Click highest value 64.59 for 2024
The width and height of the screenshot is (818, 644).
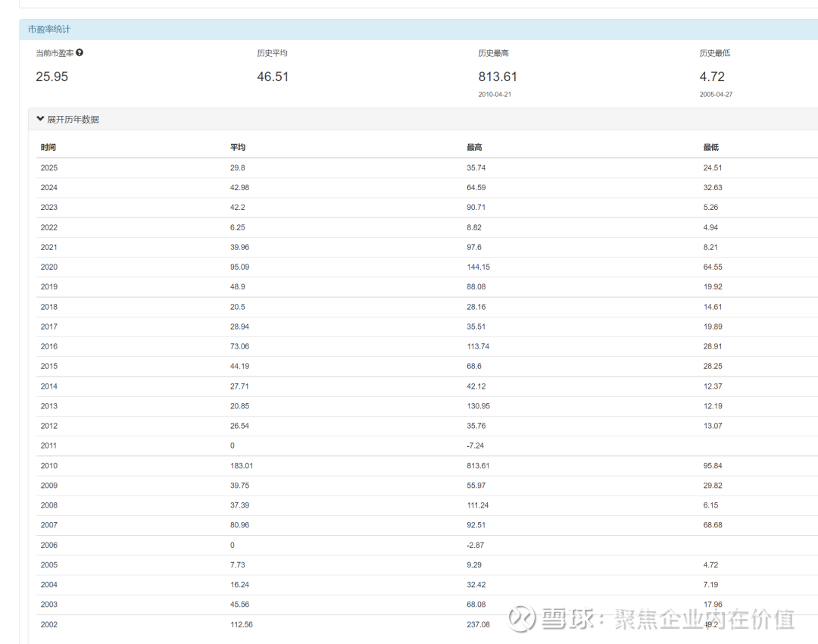click(476, 187)
